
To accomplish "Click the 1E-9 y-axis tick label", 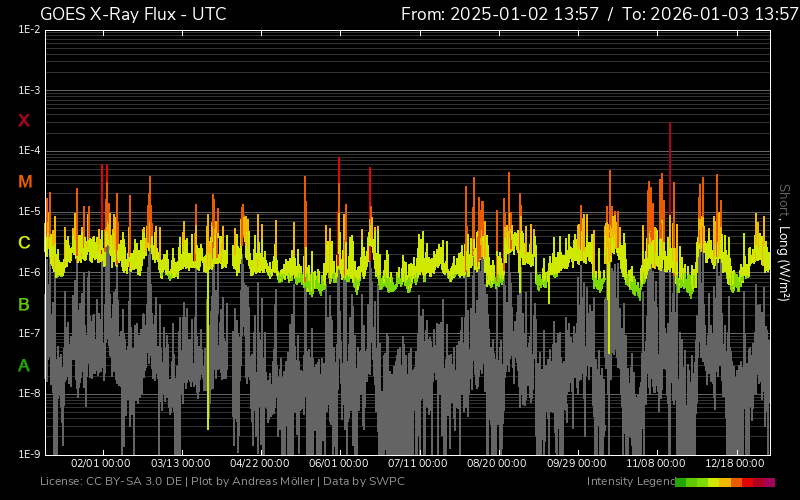I will click(29, 454).
